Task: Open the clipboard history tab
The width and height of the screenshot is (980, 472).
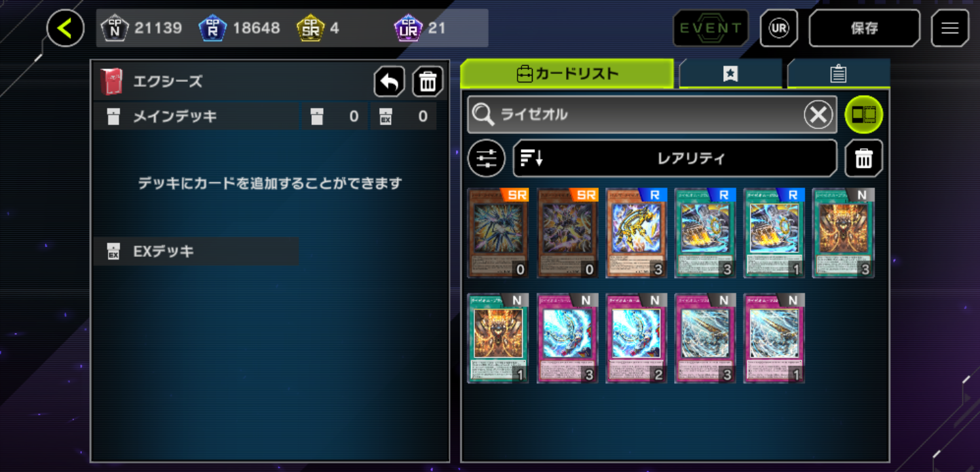Action: pyautogui.click(x=839, y=74)
